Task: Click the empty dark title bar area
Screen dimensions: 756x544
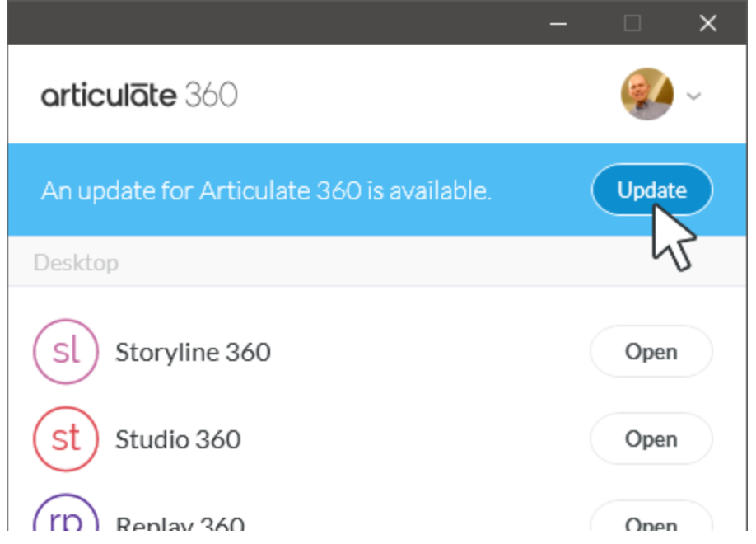Action: (272, 23)
